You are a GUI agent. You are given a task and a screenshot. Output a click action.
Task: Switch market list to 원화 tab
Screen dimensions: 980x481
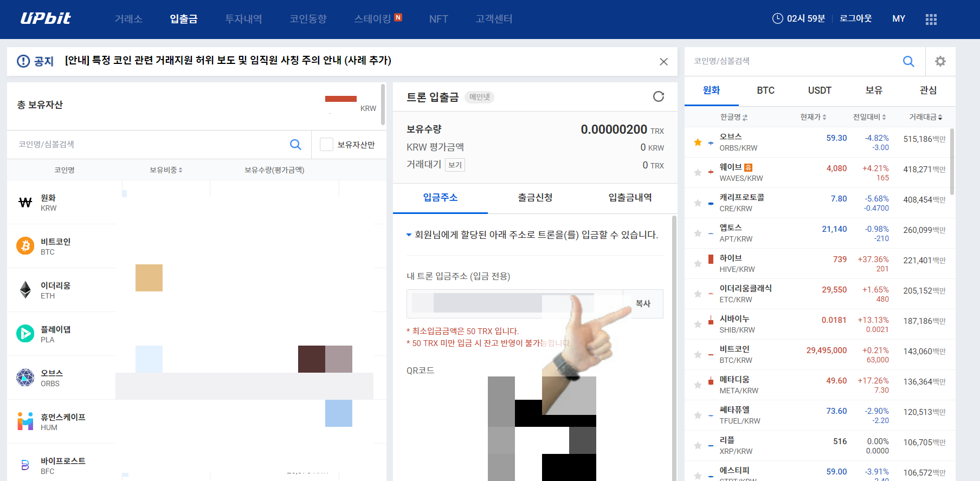(x=711, y=90)
